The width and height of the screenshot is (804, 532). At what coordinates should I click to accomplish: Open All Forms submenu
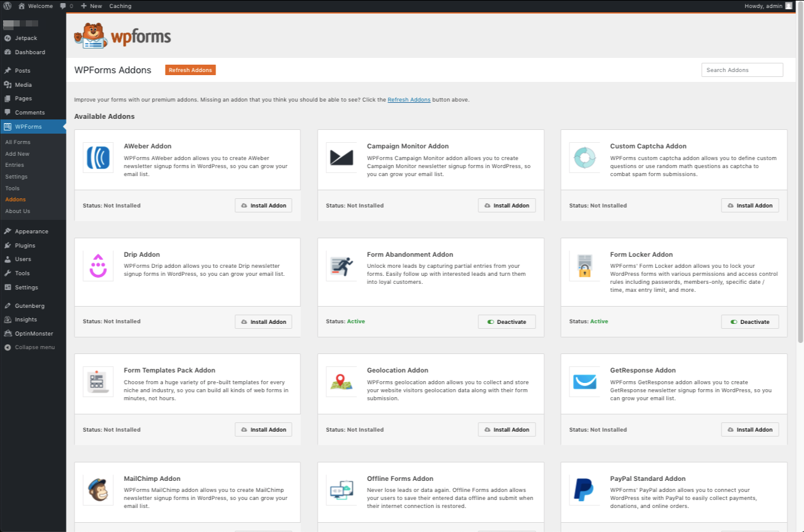coord(18,142)
